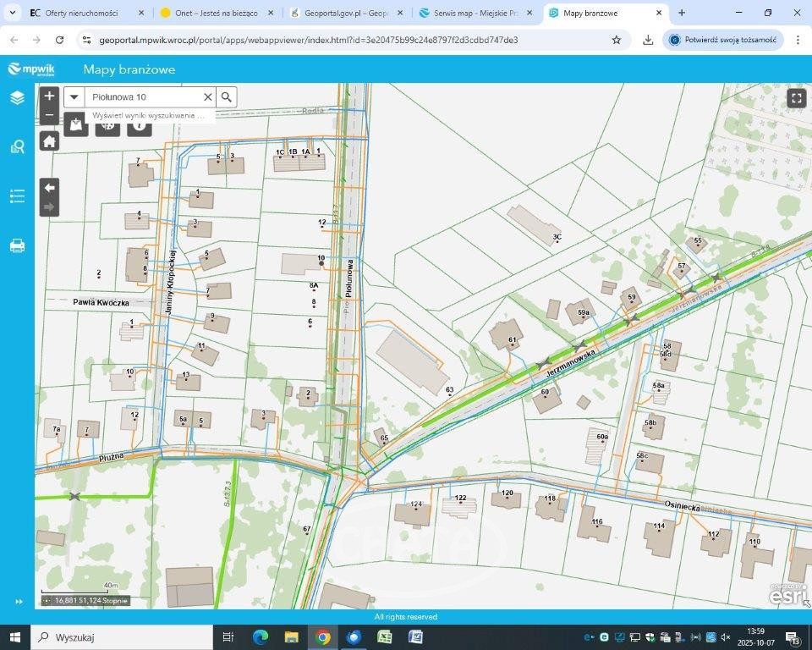The height and width of the screenshot is (650, 812).
Task: Click the Piołunowa 10 search field
Action: click(x=144, y=97)
